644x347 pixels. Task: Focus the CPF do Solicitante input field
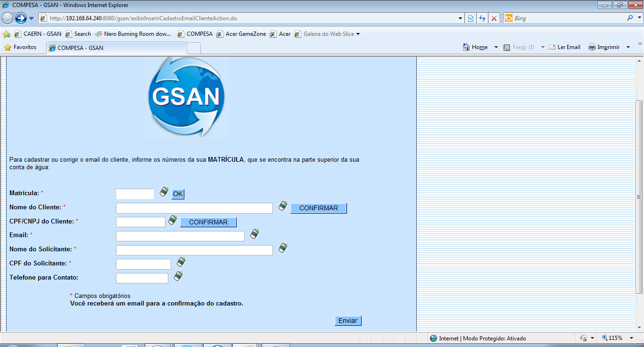pyautogui.click(x=143, y=264)
